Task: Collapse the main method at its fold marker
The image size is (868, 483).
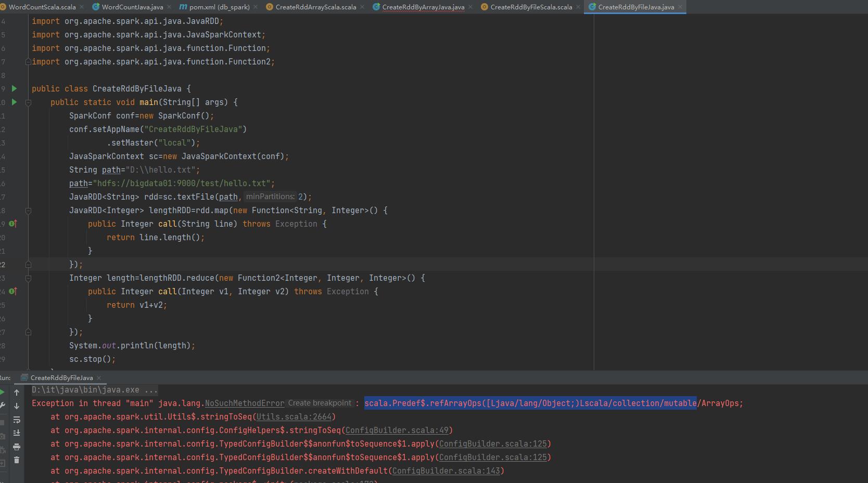Action: click(x=28, y=102)
